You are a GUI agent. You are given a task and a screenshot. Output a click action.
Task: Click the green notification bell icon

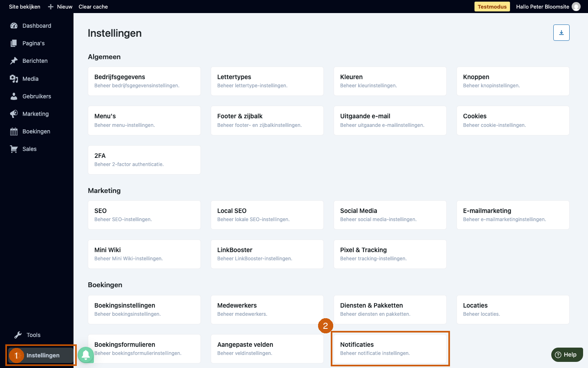(86, 355)
